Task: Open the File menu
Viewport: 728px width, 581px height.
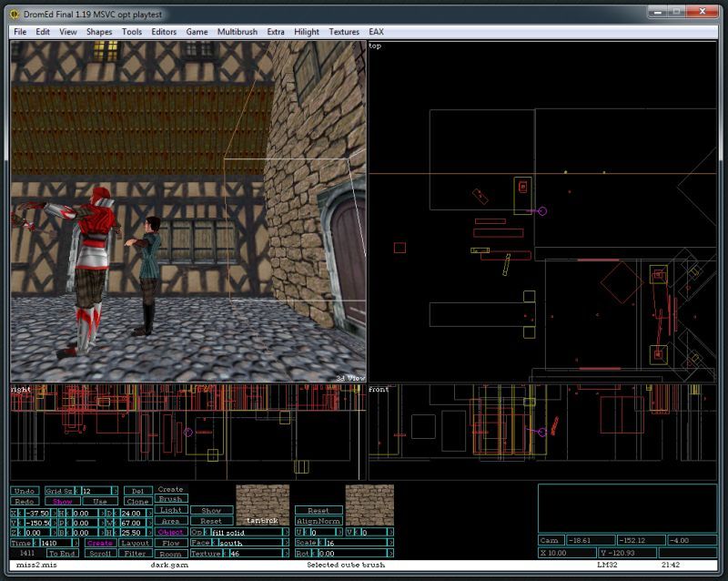Action: point(20,32)
